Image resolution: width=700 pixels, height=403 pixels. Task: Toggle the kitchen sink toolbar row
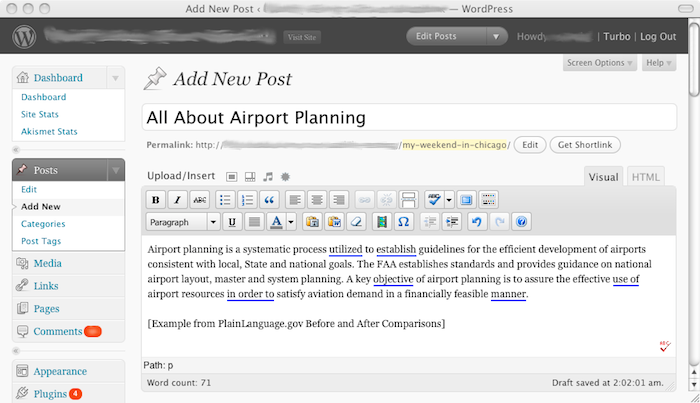(x=488, y=200)
